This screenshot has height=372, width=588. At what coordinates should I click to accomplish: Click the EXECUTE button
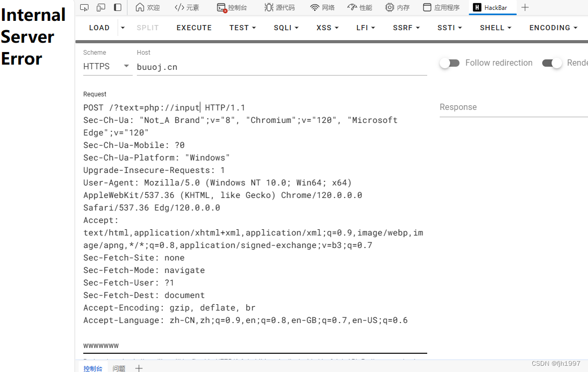194,28
